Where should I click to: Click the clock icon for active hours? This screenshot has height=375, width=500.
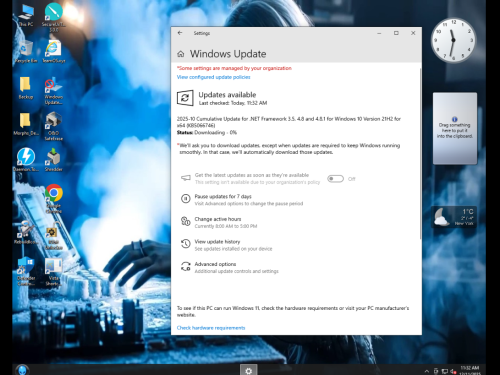click(185, 221)
